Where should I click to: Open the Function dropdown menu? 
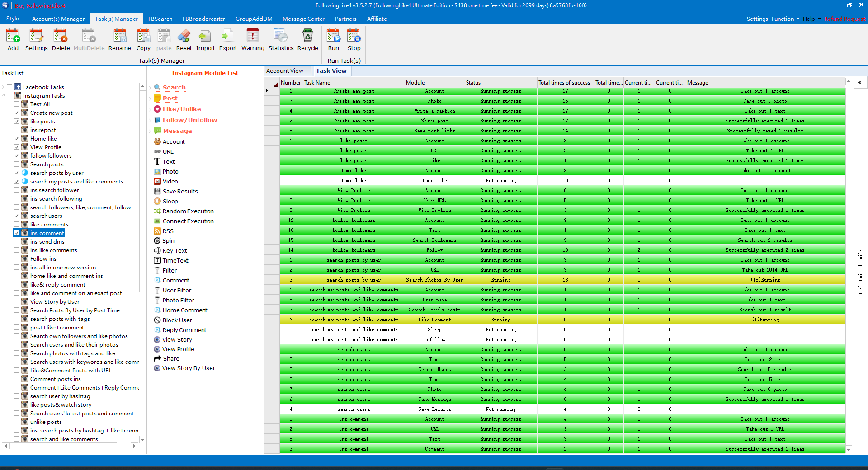tap(785, 19)
